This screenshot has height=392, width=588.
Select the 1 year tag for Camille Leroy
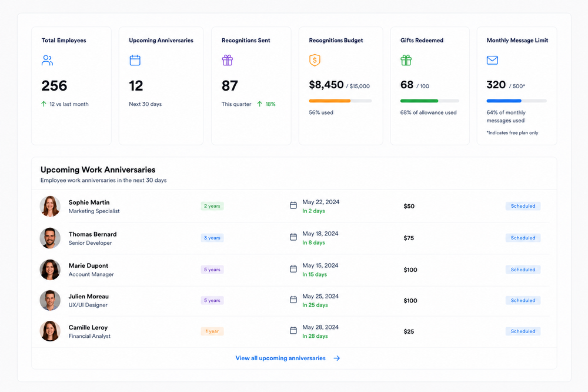[x=212, y=331]
